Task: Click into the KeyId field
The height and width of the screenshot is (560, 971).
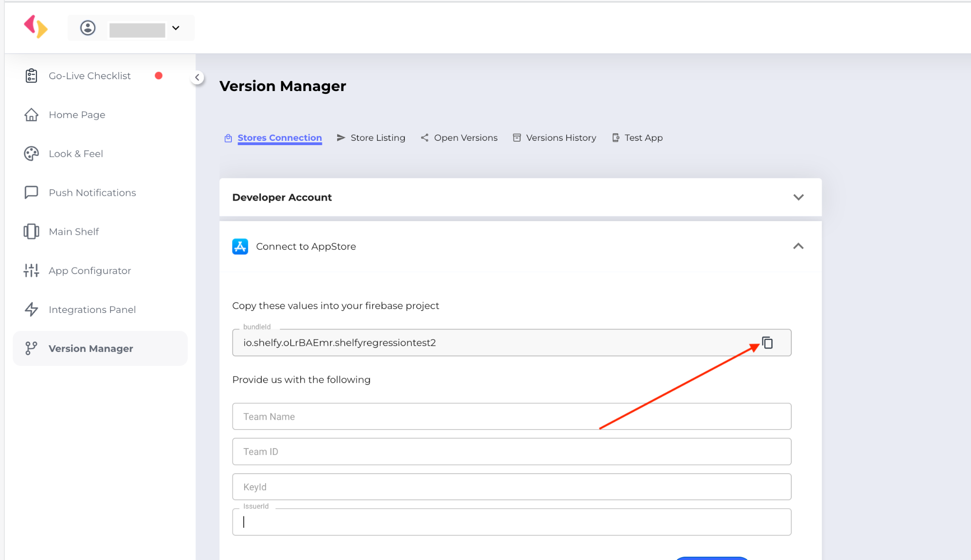Action: 511,487
